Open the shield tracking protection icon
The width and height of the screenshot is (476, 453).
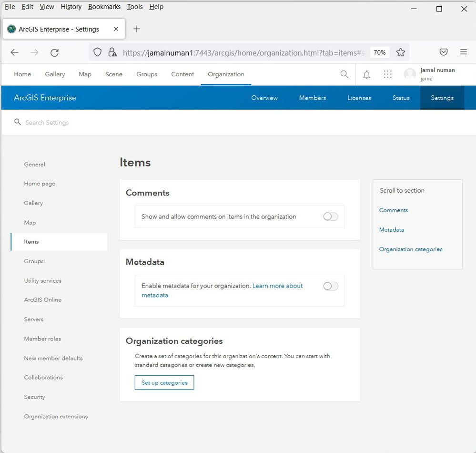[x=97, y=52]
